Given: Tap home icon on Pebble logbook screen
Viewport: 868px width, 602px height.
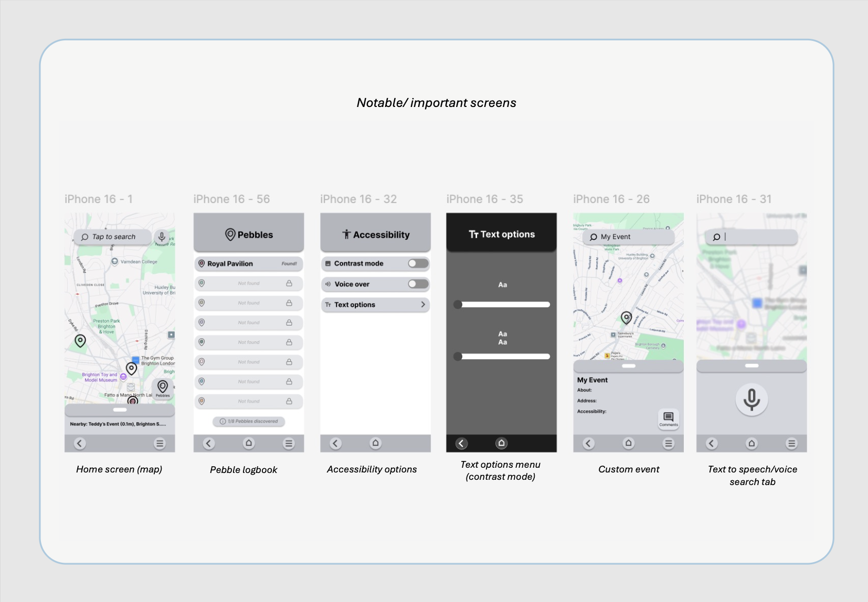Looking at the screenshot, I should 249,443.
